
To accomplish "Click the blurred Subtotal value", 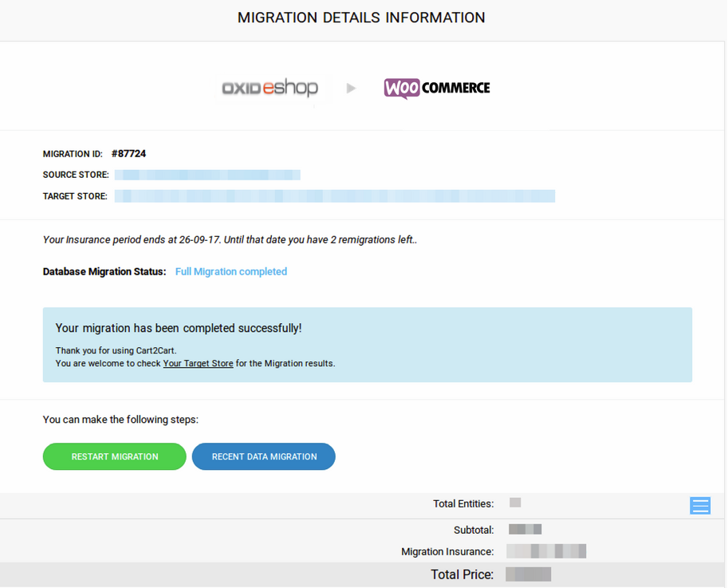I will pos(525,529).
